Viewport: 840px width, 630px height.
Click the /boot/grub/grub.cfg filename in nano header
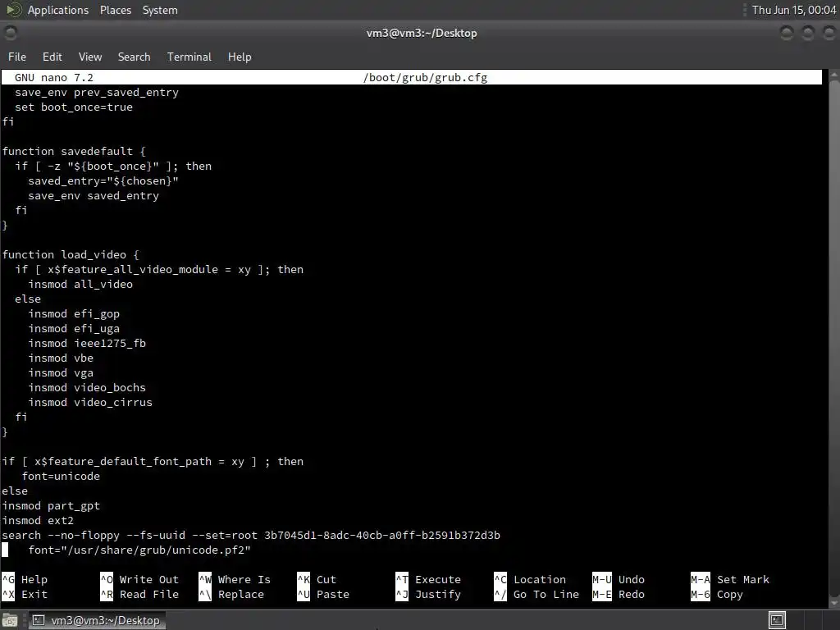pyautogui.click(x=426, y=78)
